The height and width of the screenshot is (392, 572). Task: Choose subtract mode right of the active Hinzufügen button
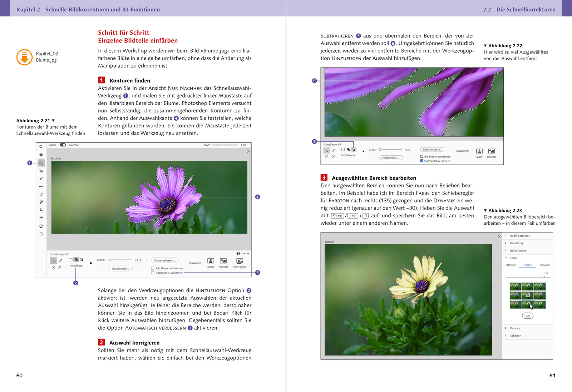(x=82, y=260)
